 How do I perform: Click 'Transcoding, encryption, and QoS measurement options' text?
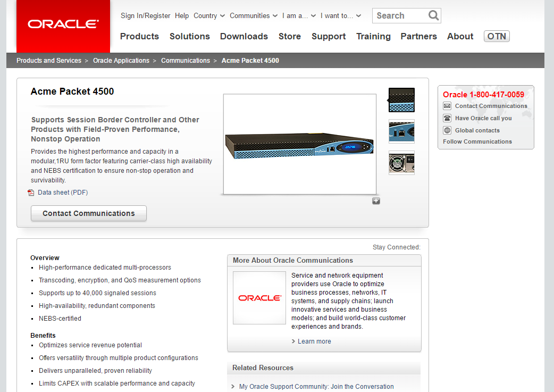click(120, 280)
